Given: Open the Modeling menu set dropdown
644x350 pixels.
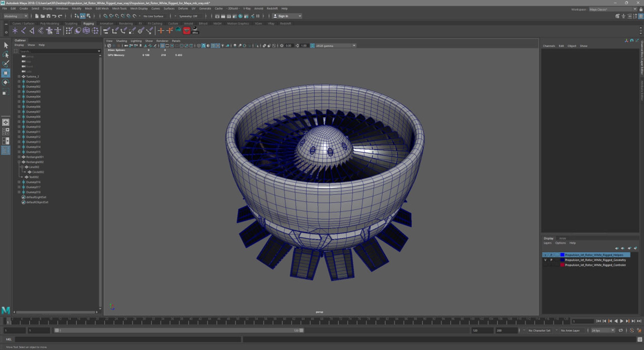Looking at the screenshot, I should 15,16.
